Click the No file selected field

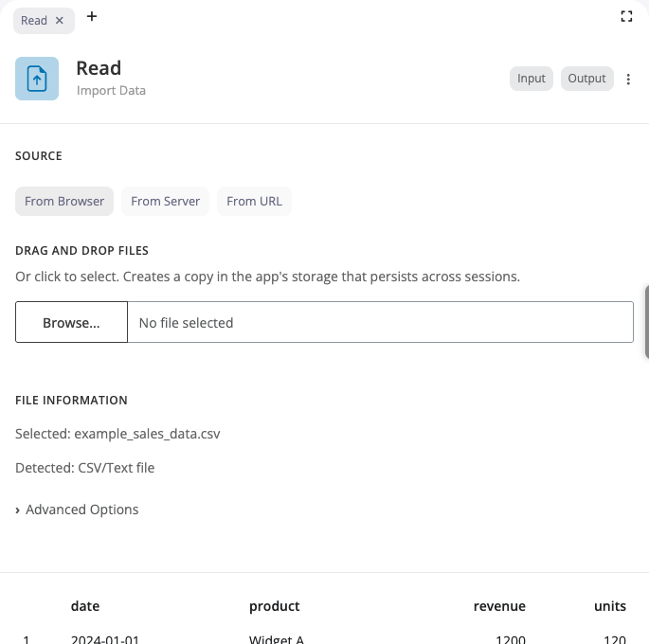tap(379, 323)
